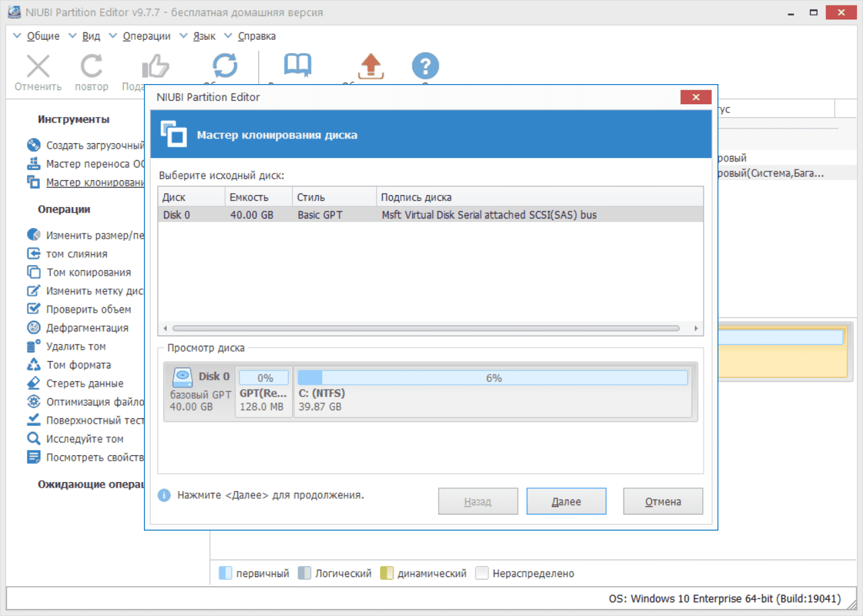The width and height of the screenshot is (863, 616).
Task: Select the Disk 0 cell in source list
Action: tap(192, 215)
